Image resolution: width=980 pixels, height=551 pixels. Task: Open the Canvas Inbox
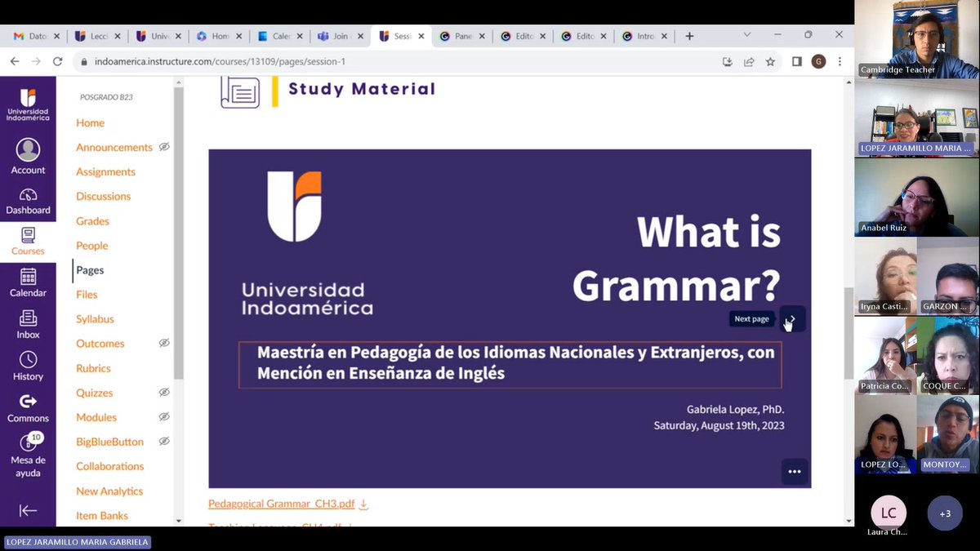[28, 325]
